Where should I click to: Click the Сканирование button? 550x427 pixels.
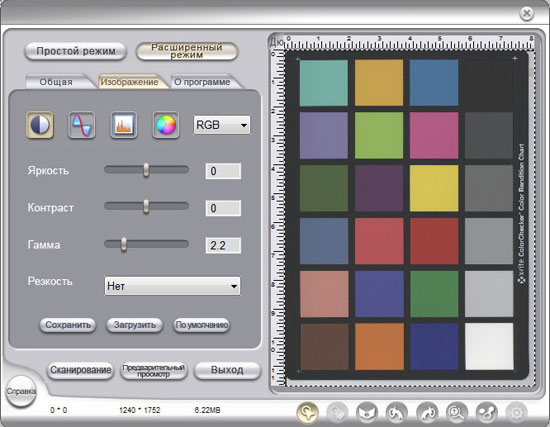(80, 370)
